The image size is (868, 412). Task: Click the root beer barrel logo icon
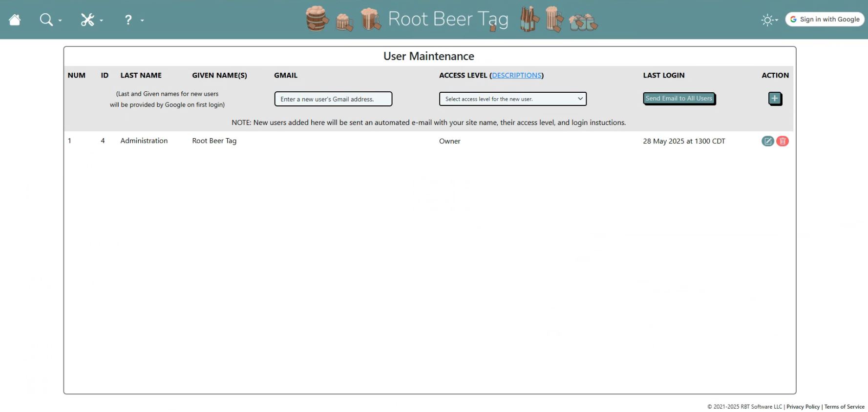pyautogui.click(x=317, y=19)
